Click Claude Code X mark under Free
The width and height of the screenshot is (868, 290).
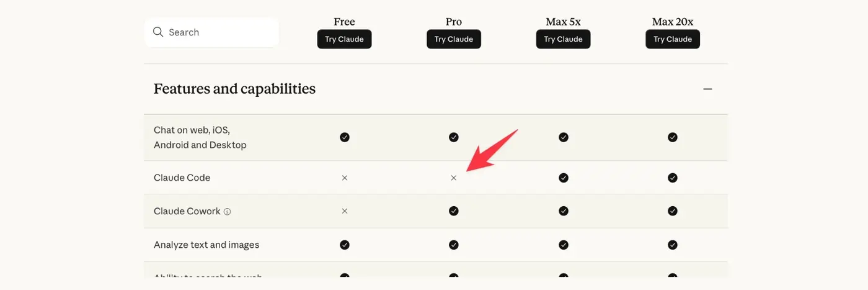pos(345,178)
